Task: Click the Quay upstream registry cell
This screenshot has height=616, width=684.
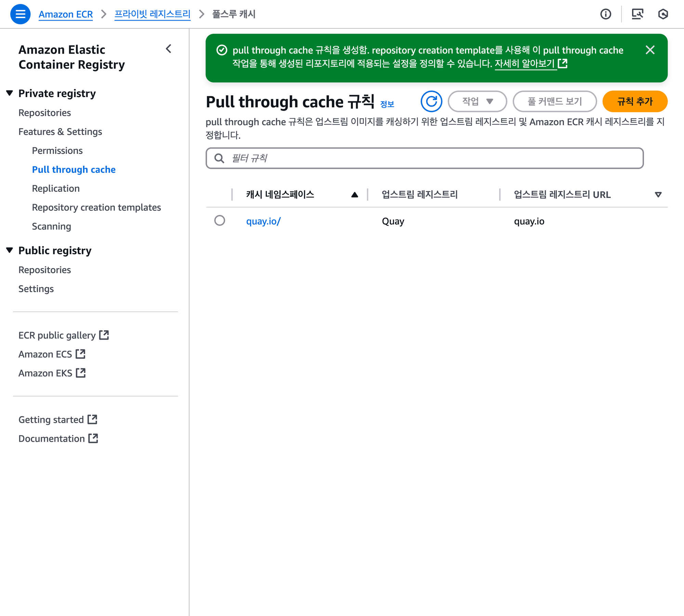Action: pyautogui.click(x=393, y=221)
